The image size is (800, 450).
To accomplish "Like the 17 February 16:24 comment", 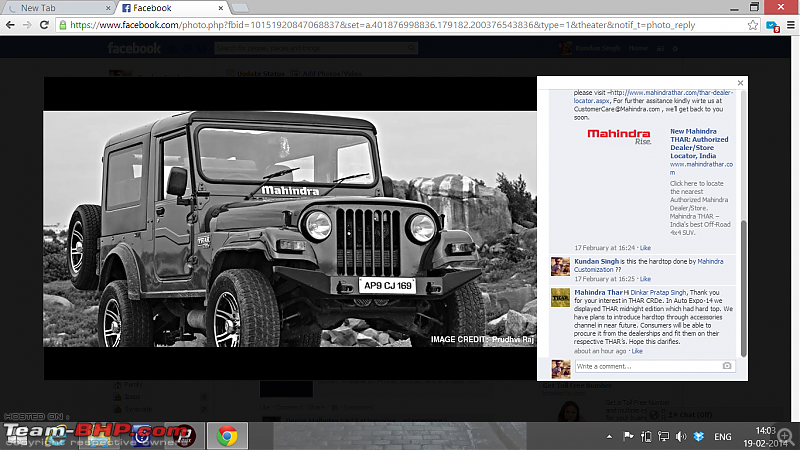I will [645, 247].
